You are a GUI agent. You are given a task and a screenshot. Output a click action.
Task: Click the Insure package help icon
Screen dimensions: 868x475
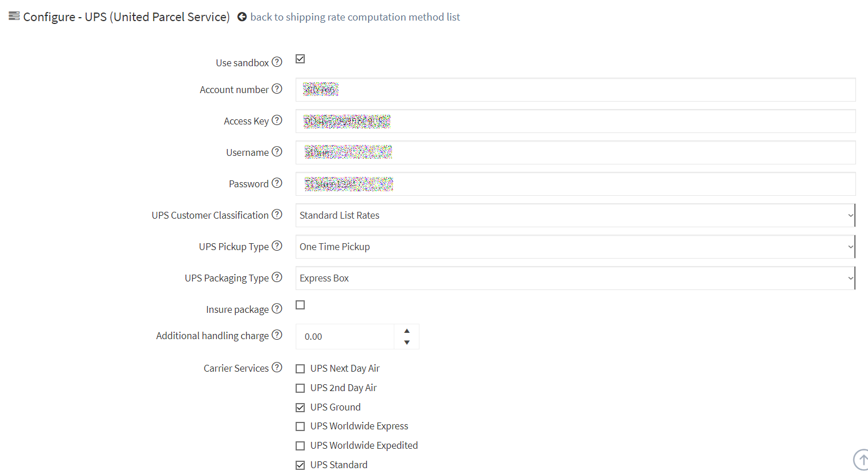click(x=277, y=308)
